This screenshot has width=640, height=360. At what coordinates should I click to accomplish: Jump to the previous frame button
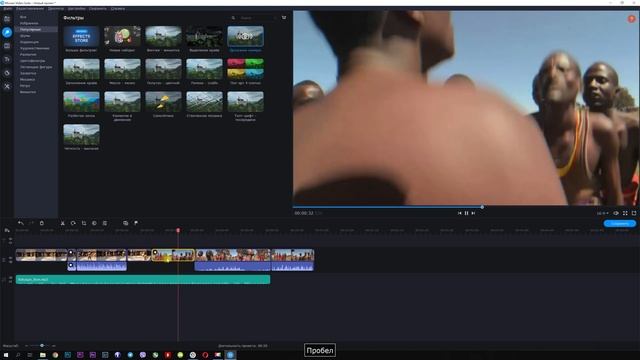click(x=459, y=213)
